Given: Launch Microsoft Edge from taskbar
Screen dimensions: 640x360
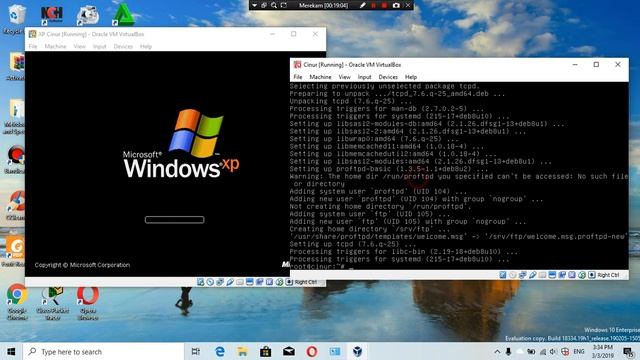Looking at the screenshot, I should [x=220, y=351].
